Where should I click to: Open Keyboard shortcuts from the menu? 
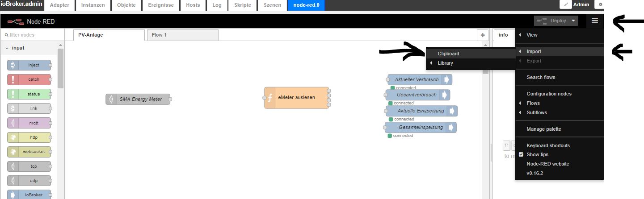(x=559, y=145)
